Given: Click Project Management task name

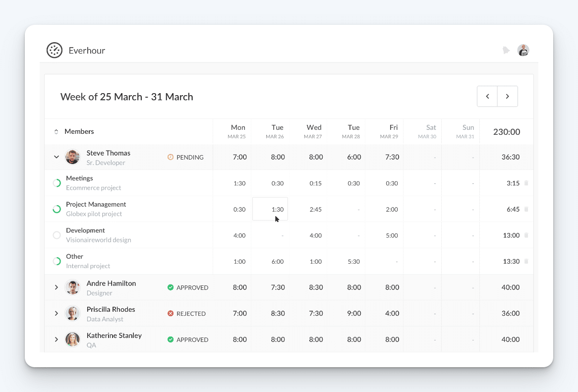Looking at the screenshot, I should coord(96,205).
